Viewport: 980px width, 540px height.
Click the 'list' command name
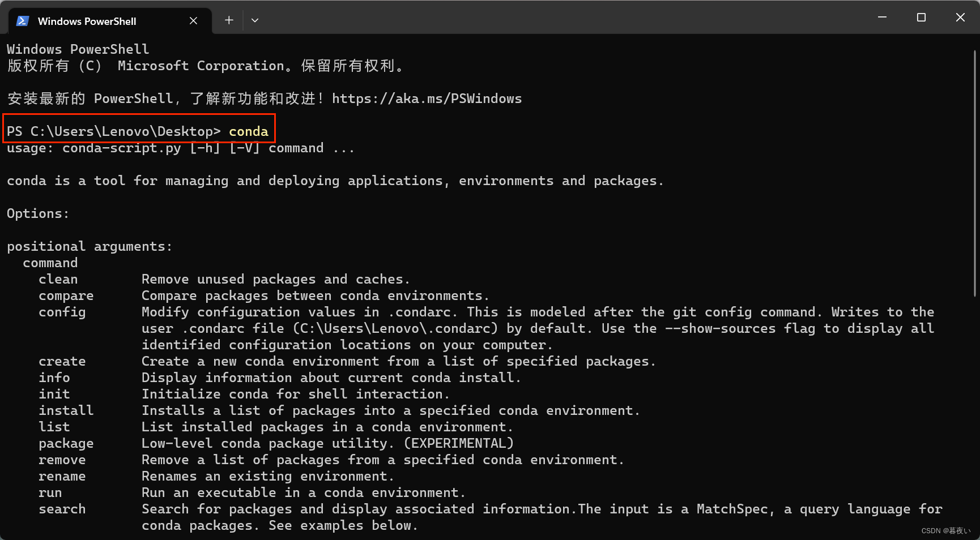point(54,427)
